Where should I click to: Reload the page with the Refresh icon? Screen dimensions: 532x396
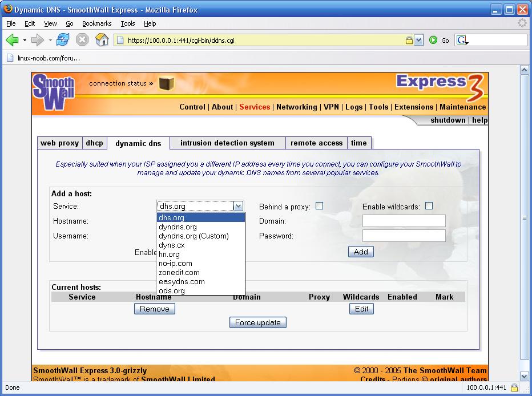[63, 40]
